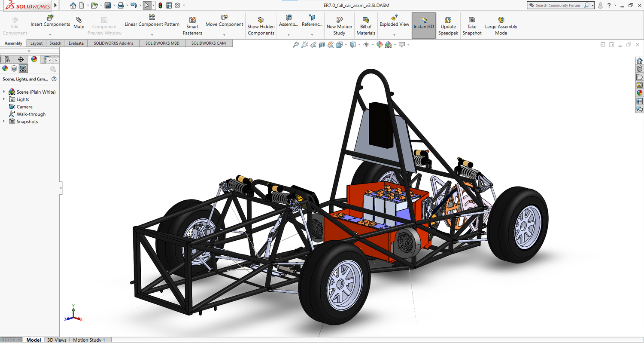Screen dimensions: 644x343
Task: Click View Decals icon in DisplayManager
Action: click(x=14, y=68)
